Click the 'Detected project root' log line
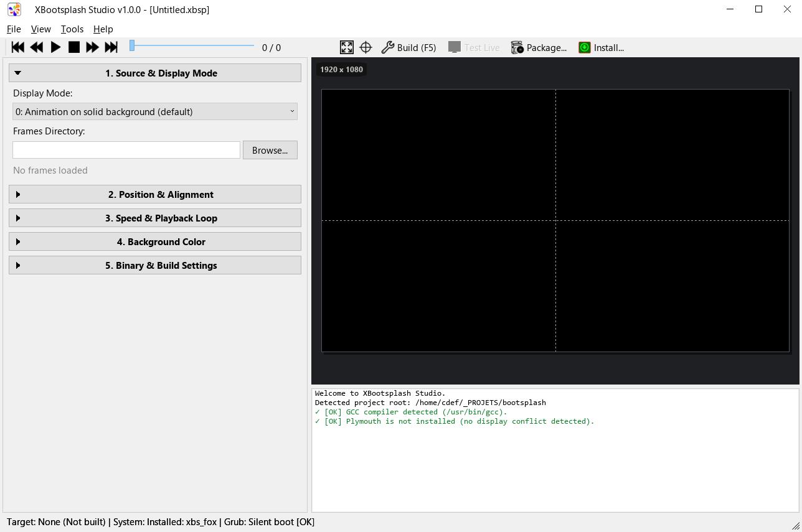 (430, 403)
